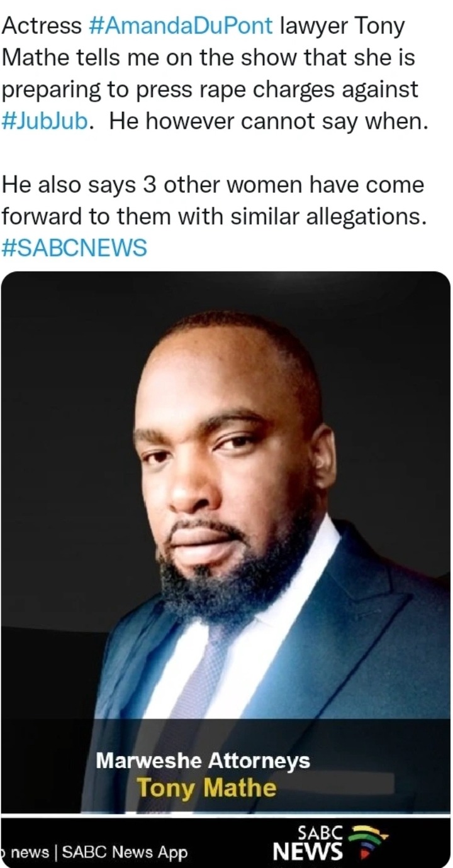Click the 'preparing to press rape charges' line
Image resolution: width=453 pixels, height=868 pixels.
click(x=210, y=89)
